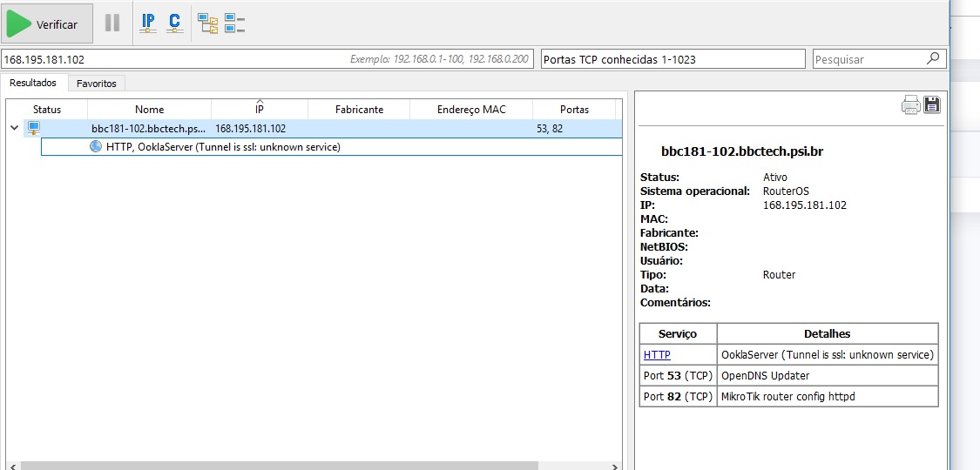Collapse the bbc181-102 host row chevron
The width and height of the screenshot is (980, 470).
14,128
